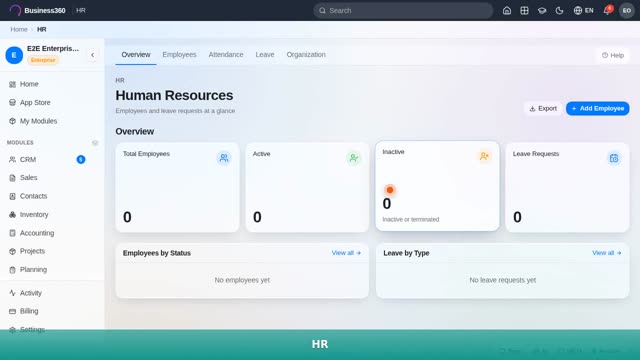Click the Export button

(x=543, y=109)
